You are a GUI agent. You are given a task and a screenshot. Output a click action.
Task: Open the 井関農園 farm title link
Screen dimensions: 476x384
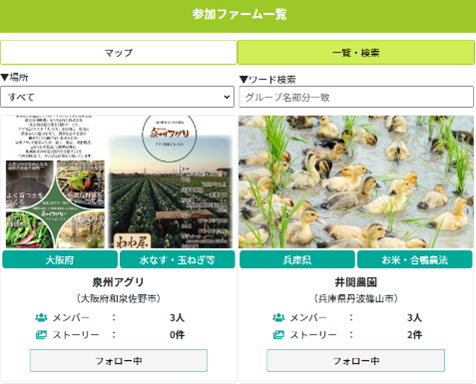point(356,282)
